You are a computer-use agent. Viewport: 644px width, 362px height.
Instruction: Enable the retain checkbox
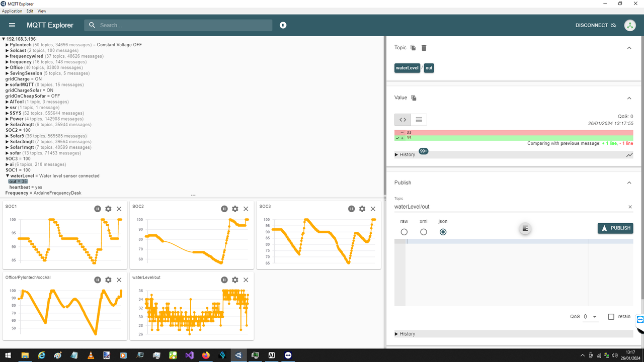click(611, 317)
